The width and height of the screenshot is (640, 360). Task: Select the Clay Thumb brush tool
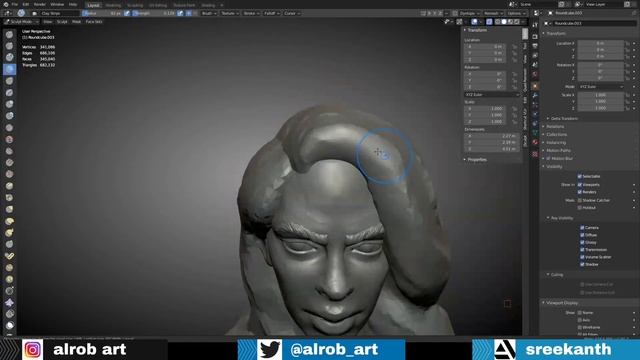pos(9,81)
